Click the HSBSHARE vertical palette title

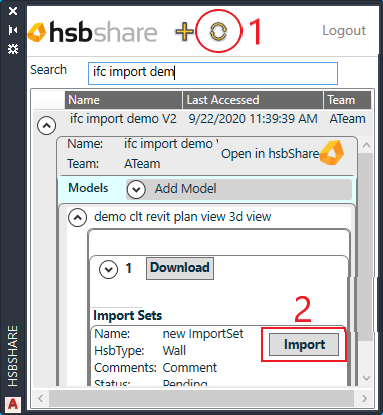click(13, 356)
